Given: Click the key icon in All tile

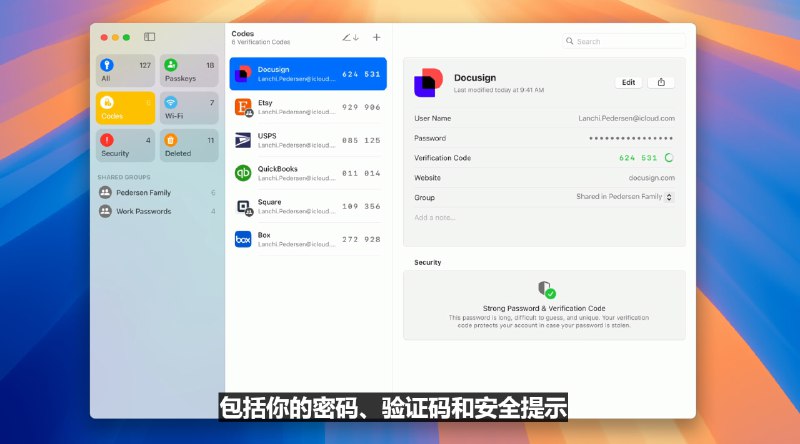Looking at the screenshot, I should 107,65.
